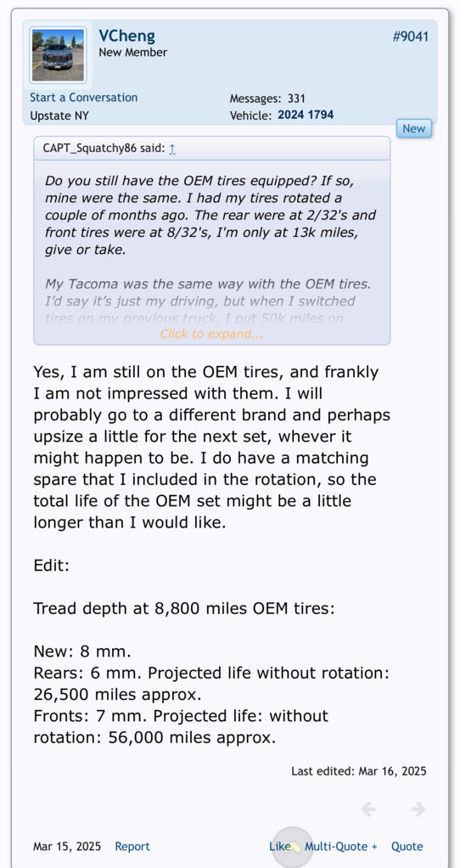Expand quote with Click to expand
Image resolution: width=460 pixels, height=868 pixels.
pyautogui.click(x=212, y=334)
